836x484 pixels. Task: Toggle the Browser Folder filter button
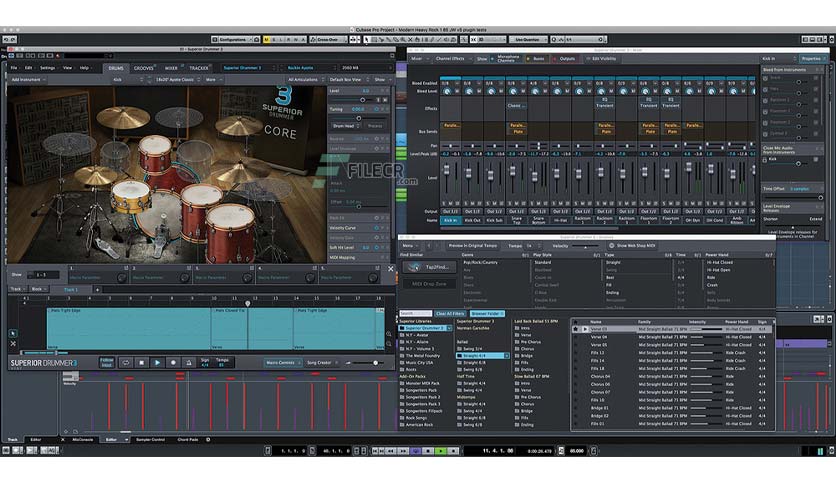487,313
